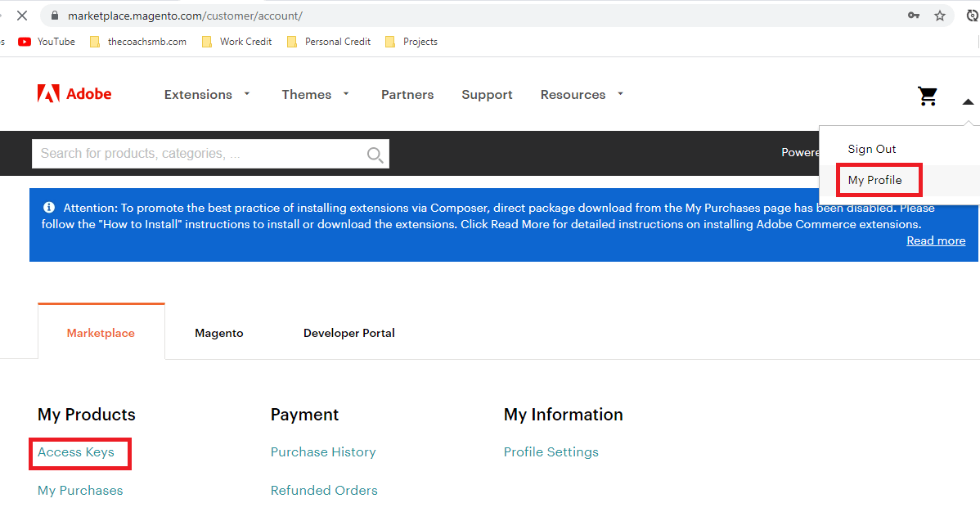The image size is (980, 512).
Task: Open Projects bookmark folder
Action: tap(411, 42)
